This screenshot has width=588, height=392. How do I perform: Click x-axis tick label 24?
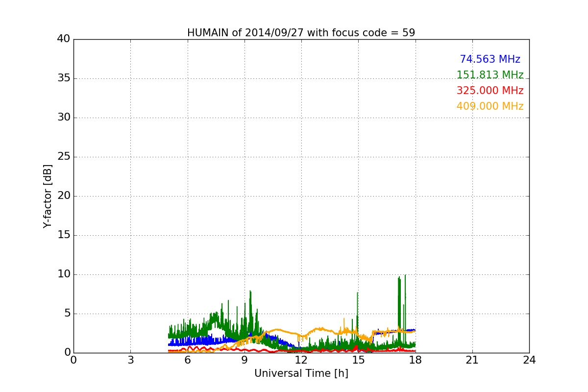tap(529, 360)
